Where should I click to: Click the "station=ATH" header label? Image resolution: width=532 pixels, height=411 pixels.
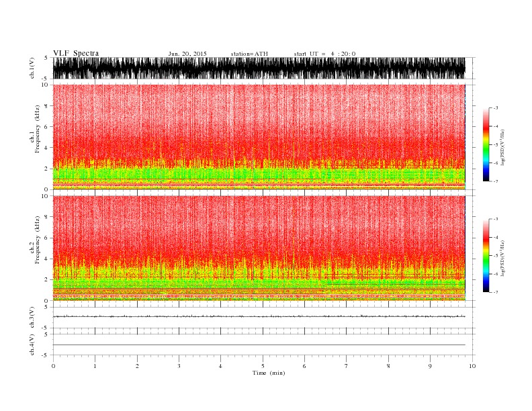249,54
